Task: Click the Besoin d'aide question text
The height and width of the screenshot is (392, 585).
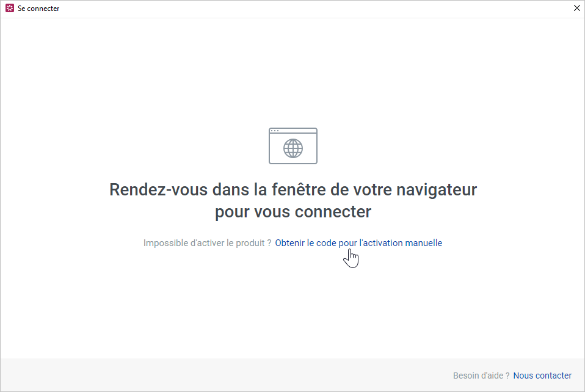Action: 481,376
